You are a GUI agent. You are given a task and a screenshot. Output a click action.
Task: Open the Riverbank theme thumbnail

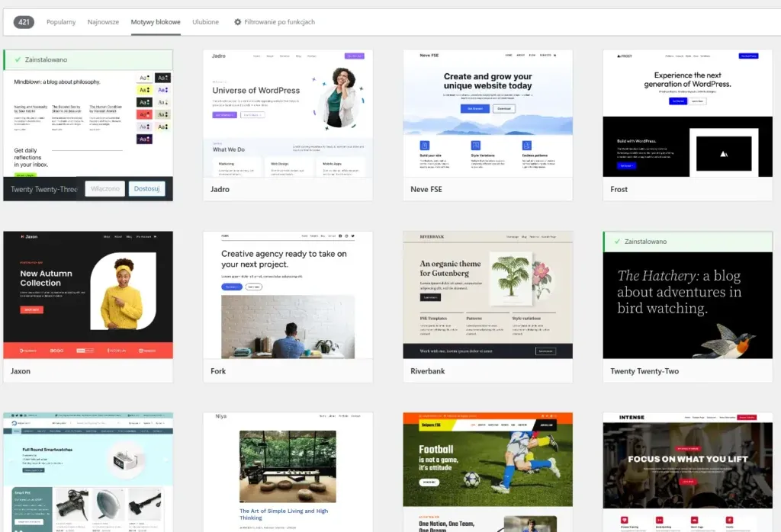pyautogui.click(x=487, y=295)
